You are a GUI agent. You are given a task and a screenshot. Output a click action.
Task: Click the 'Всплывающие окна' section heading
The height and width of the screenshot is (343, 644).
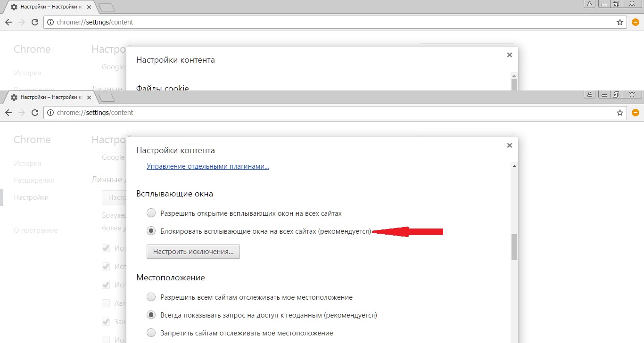coord(174,194)
